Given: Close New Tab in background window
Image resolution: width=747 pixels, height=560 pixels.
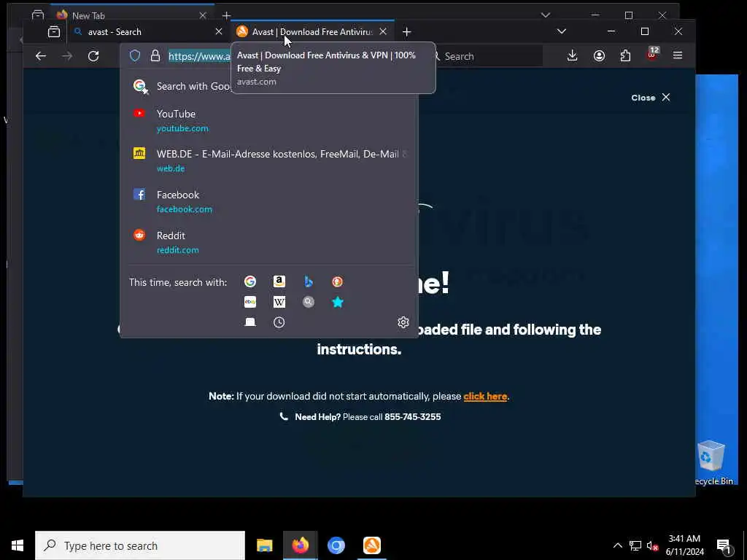Looking at the screenshot, I should [x=203, y=15].
